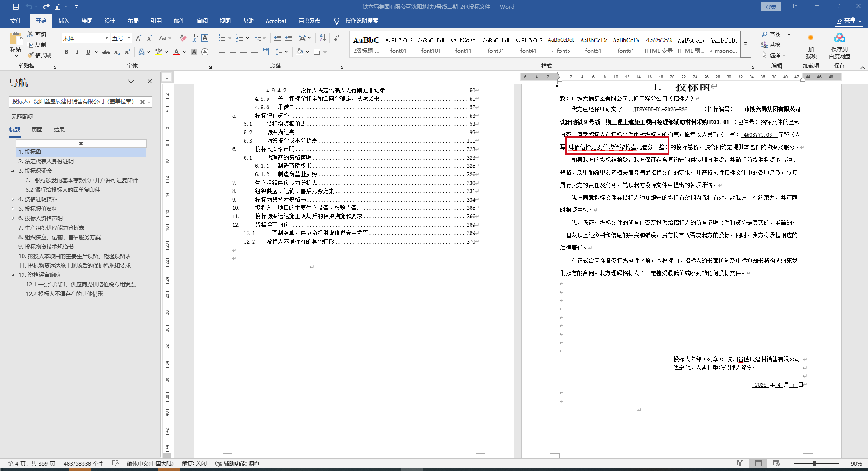Viewport: 868px width, 471px height.
Task: Save the document from the quick access toolbar
Action: tap(15, 7)
